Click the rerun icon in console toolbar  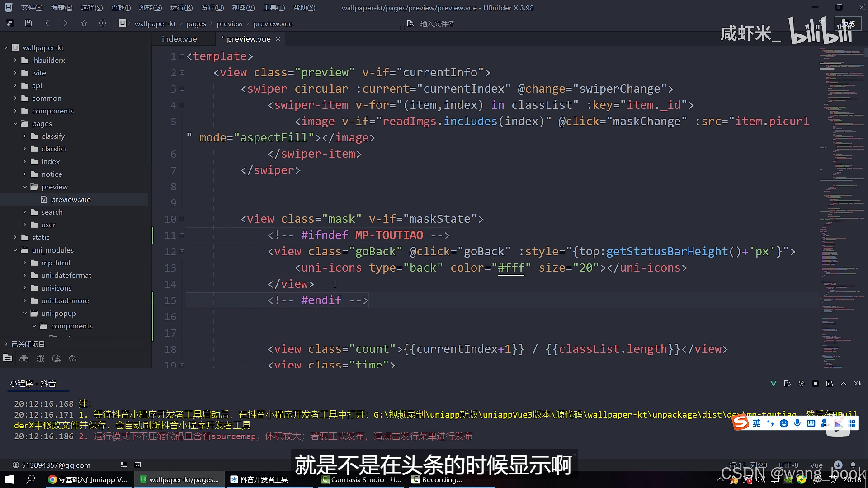(x=802, y=384)
